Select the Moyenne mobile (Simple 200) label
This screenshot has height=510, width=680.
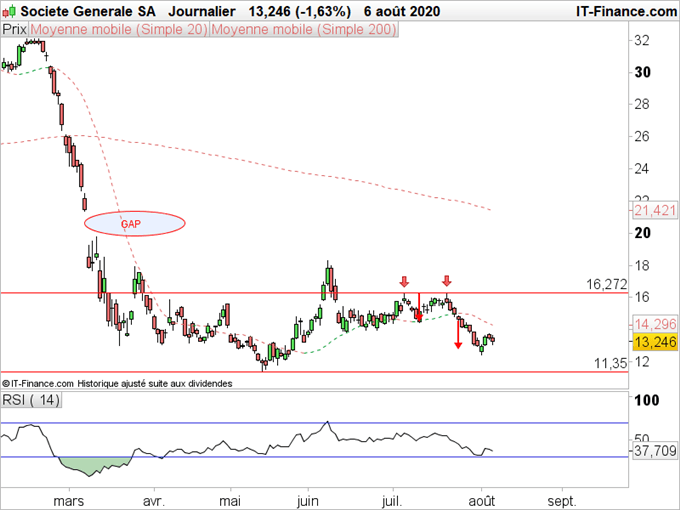point(304,29)
